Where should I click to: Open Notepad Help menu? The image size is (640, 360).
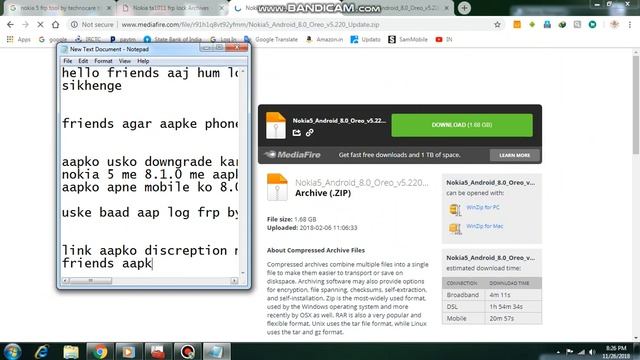pyautogui.click(x=143, y=61)
